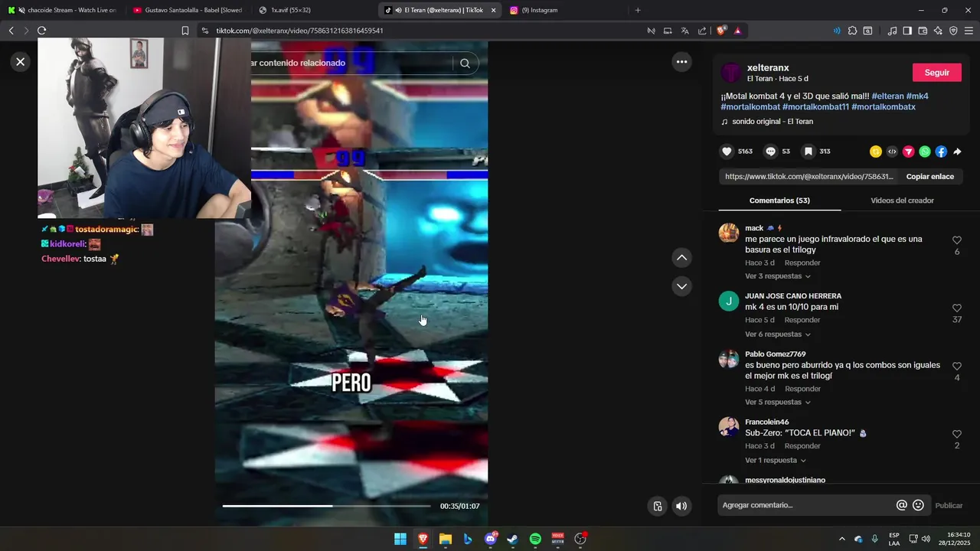Share the video to WhatsApp
This screenshot has width=980, height=551.
click(925, 152)
